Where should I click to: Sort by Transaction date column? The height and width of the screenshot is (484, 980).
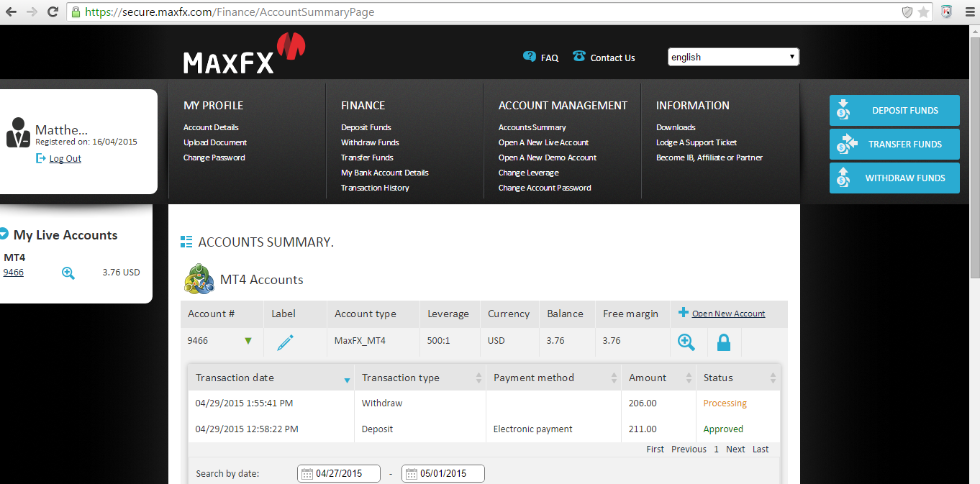click(x=271, y=378)
